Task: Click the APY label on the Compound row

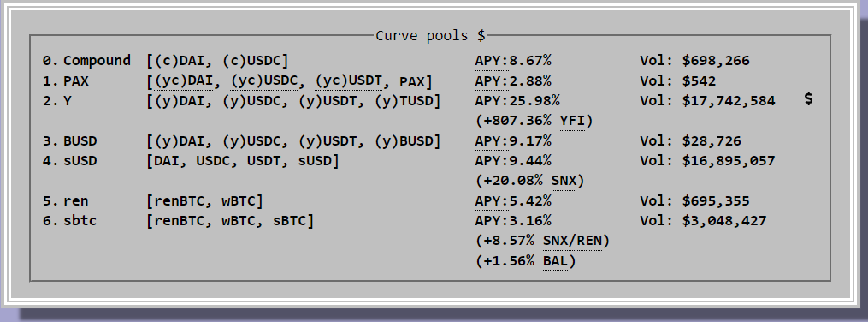Action: click(x=492, y=61)
